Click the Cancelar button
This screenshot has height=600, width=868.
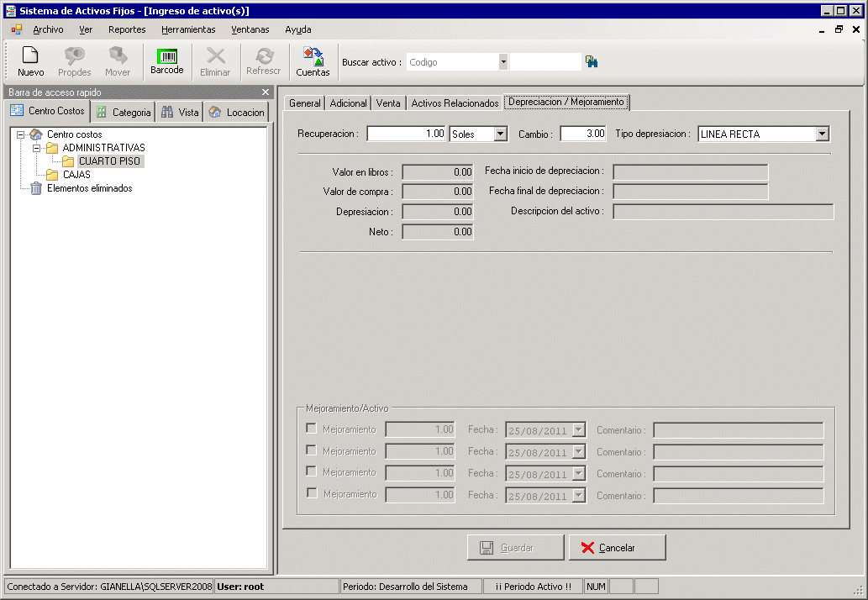[618, 547]
